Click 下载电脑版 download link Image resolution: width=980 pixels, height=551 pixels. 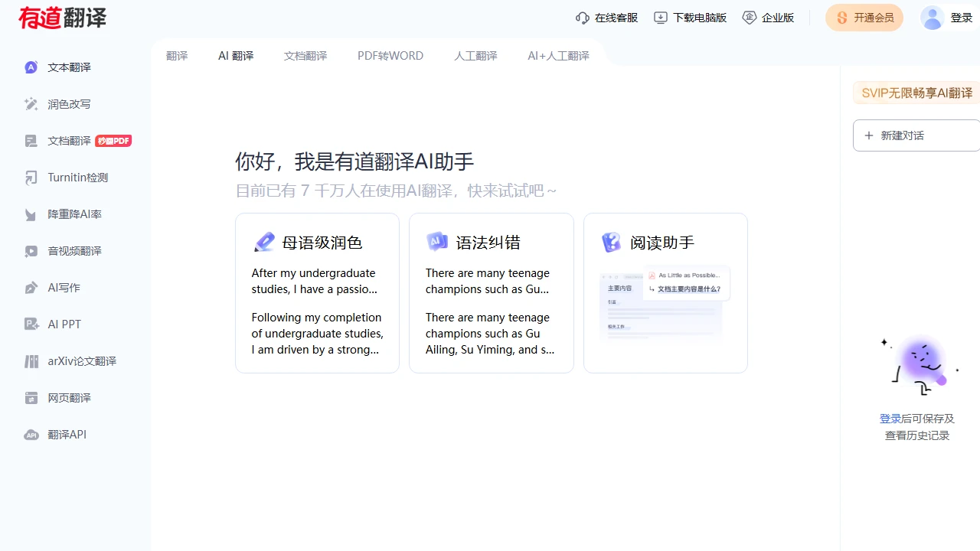691,18
